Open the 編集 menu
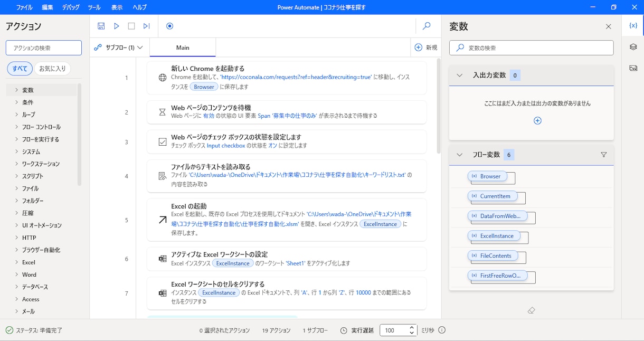This screenshot has height=341, width=644. point(48,7)
